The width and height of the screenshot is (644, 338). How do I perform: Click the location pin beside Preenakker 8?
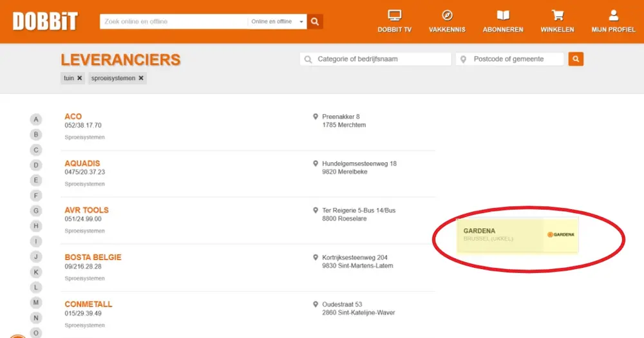316,117
